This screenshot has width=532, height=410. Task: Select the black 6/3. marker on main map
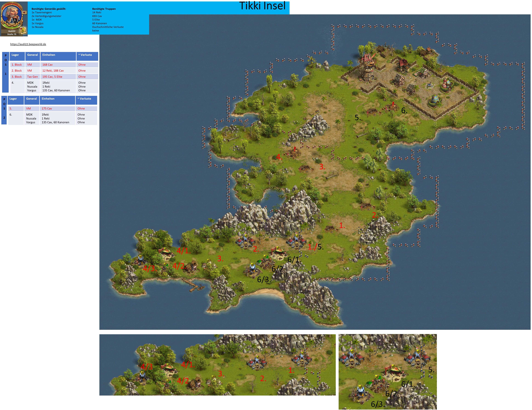[264, 279]
